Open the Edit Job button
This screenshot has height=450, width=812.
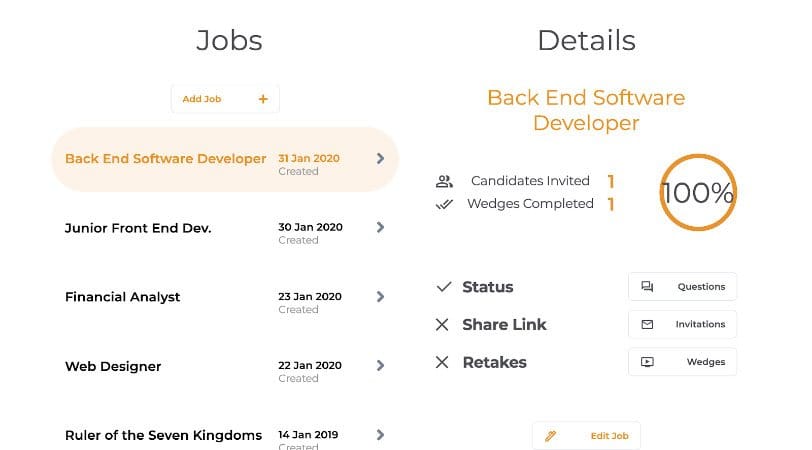click(586, 436)
